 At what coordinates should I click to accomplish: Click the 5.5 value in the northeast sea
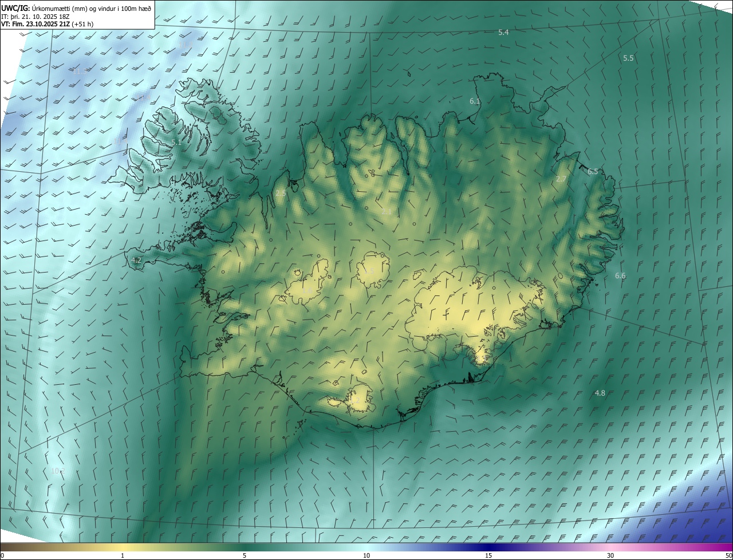pyautogui.click(x=628, y=58)
